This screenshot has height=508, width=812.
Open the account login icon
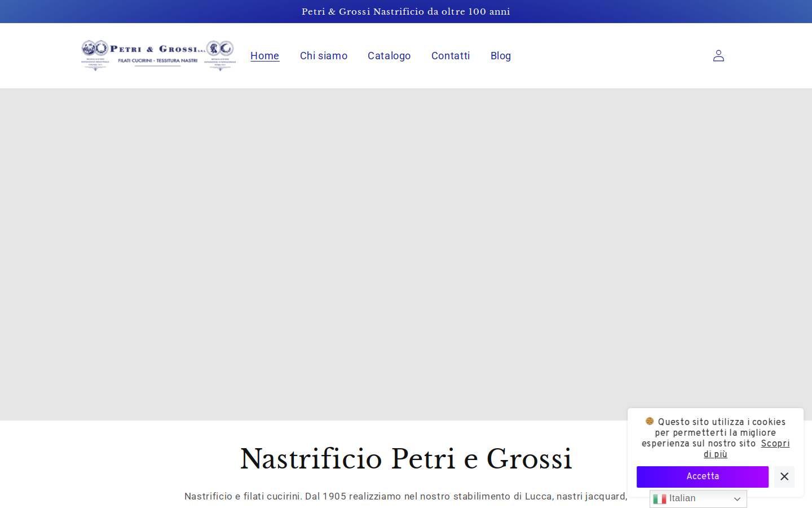[x=718, y=55]
